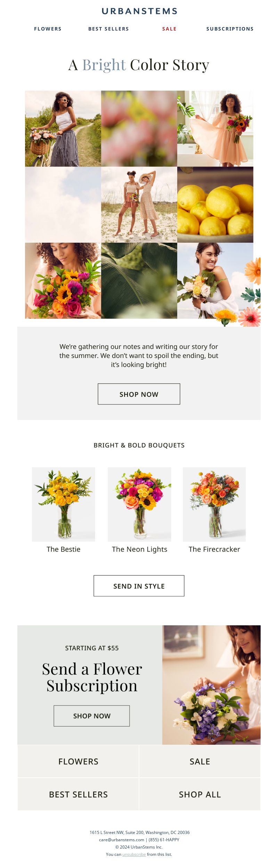This screenshot has height=868, width=278.
Task: Click the flower subscription photo of woman arranging
Action: (x=211, y=685)
